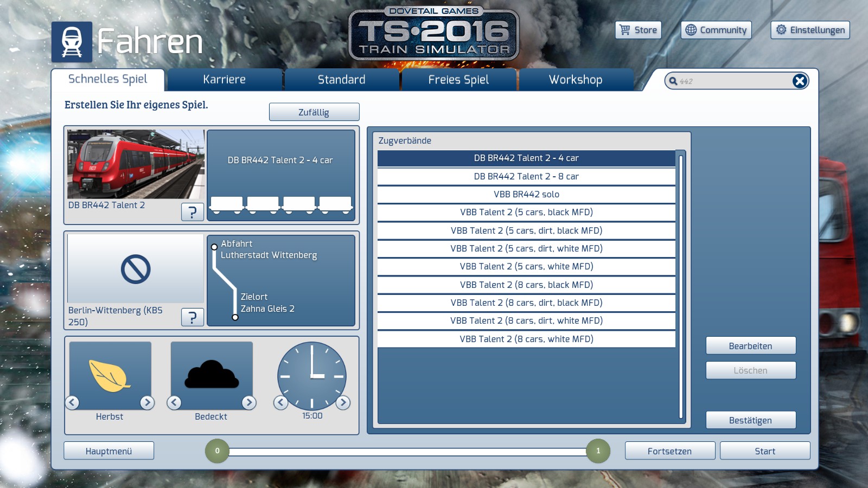Click the white page slider track
Screen dimensions: 868x488
[x=408, y=451]
